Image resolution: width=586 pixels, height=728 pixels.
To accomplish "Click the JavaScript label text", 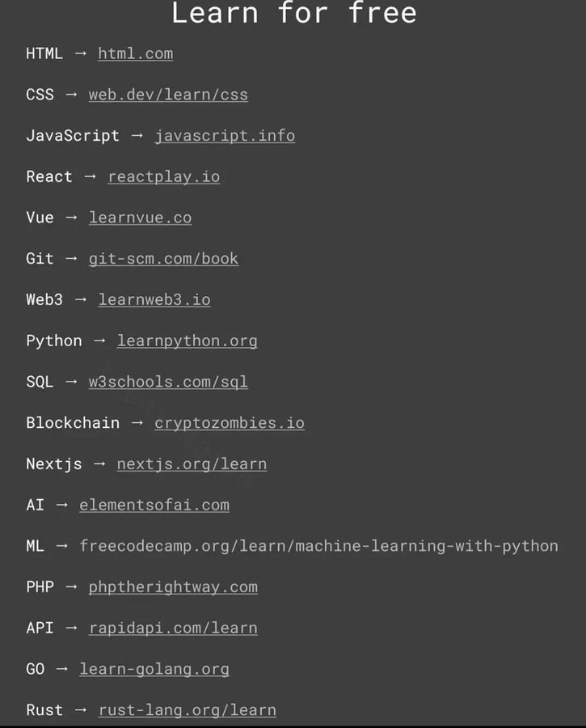I will point(73,136).
